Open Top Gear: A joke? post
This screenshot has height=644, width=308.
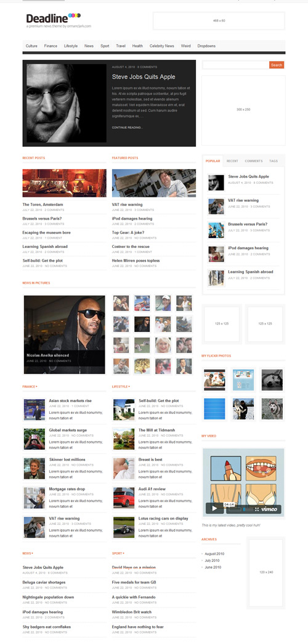coord(128,233)
